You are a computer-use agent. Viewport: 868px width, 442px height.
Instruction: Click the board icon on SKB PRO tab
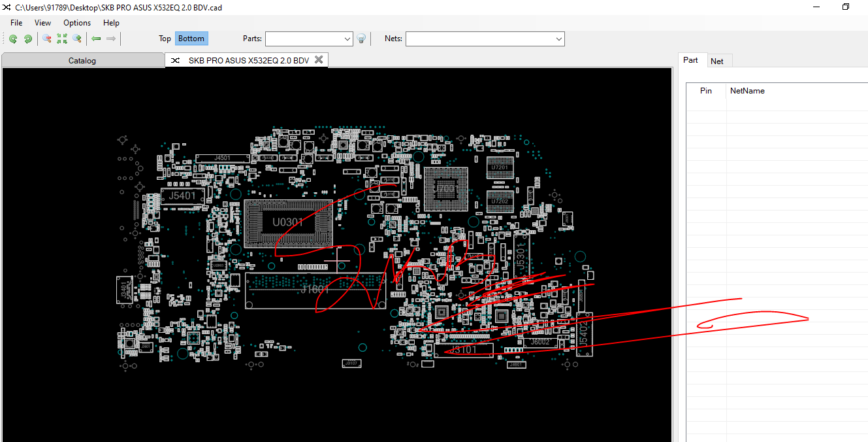tap(175, 60)
